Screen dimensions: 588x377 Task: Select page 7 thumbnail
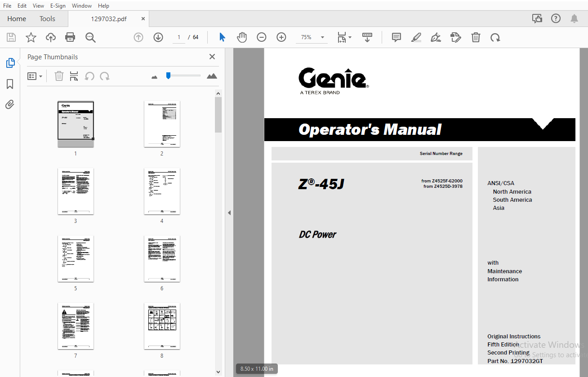76,326
